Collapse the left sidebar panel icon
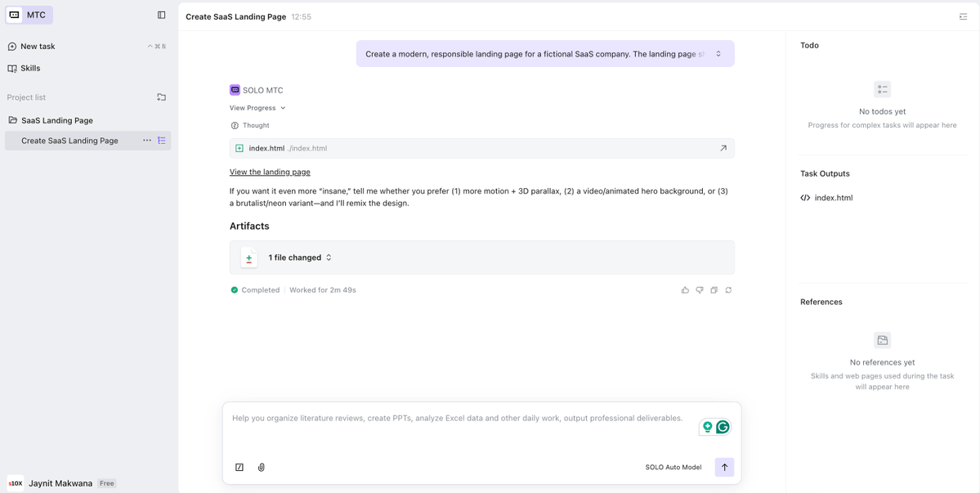 coord(161,15)
